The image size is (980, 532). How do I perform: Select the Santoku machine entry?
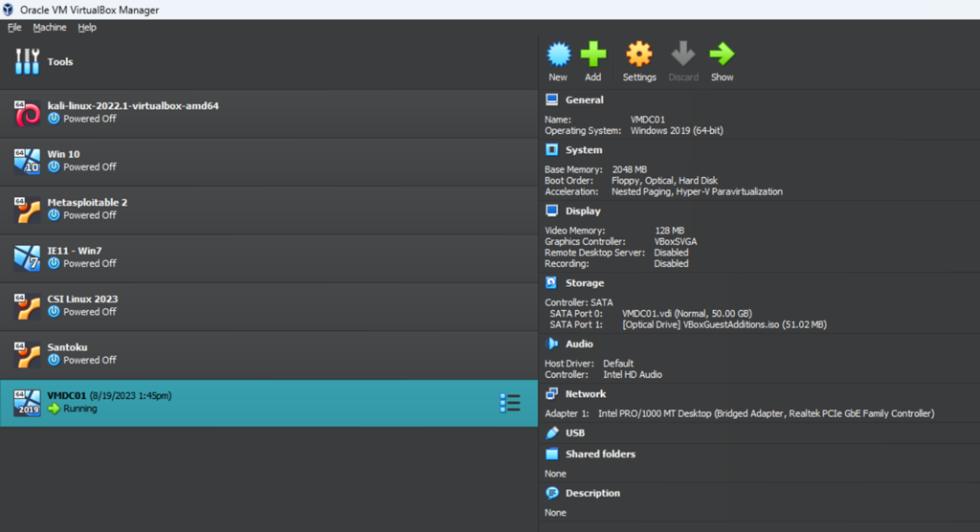pyautogui.click(x=269, y=354)
